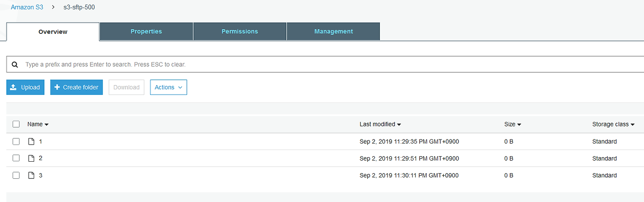
Task: Click the search magnifier icon
Action: pyautogui.click(x=15, y=64)
